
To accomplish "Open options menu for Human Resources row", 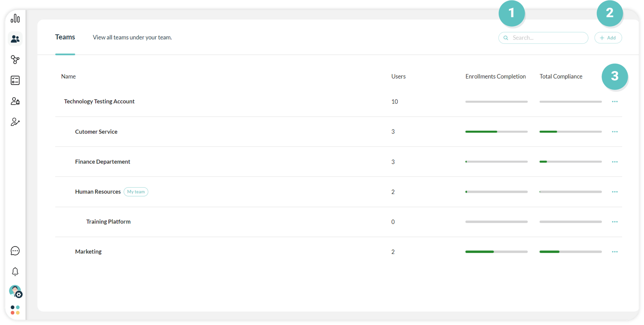I will coord(614,192).
